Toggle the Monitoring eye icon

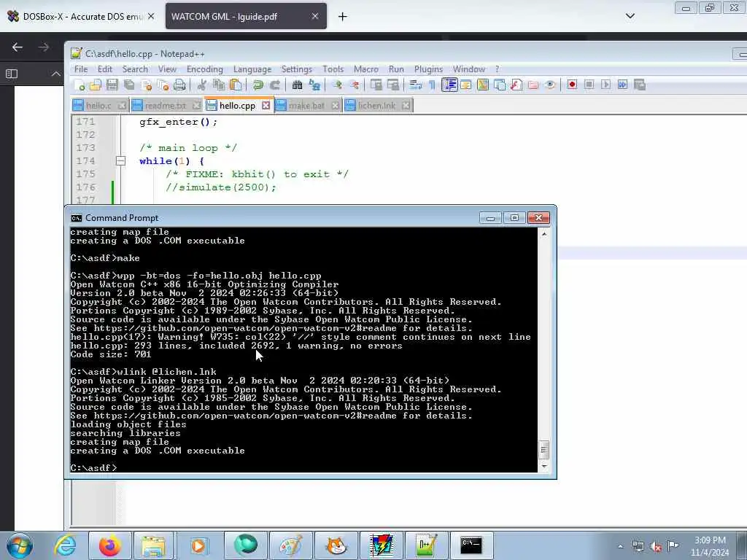(x=550, y=85)
